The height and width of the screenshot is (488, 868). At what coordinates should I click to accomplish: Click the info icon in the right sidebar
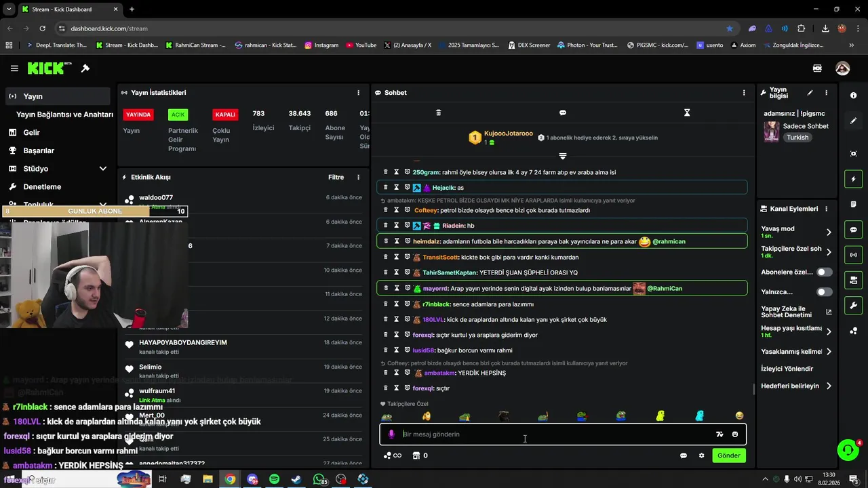point(854,96)
